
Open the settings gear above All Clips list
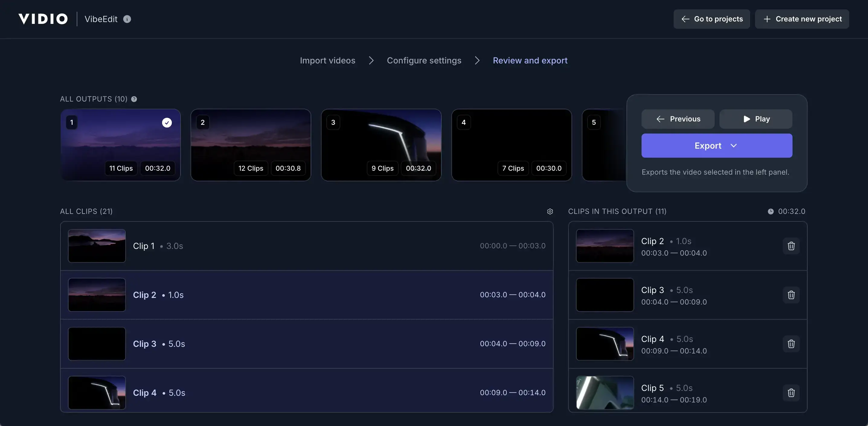point(550,211)
